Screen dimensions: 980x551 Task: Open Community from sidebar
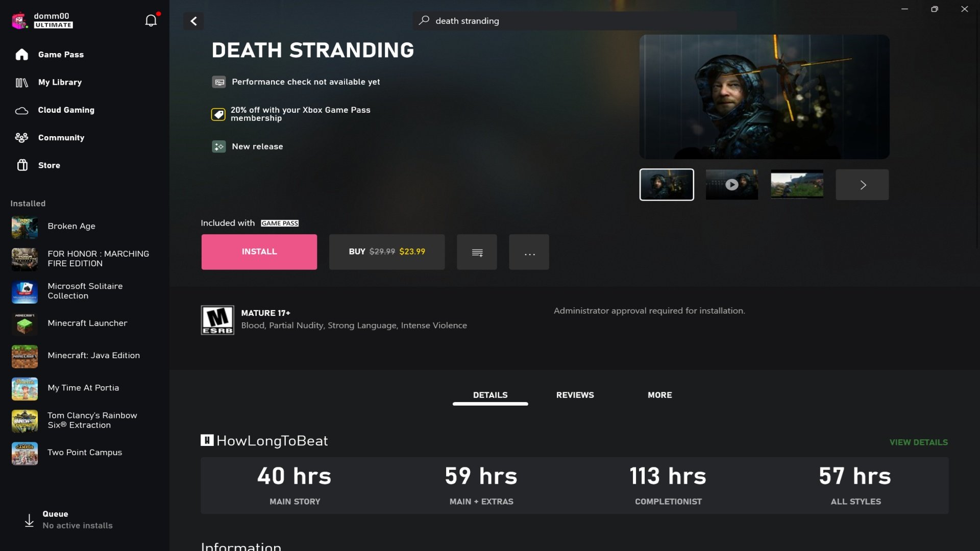point(61,138)
